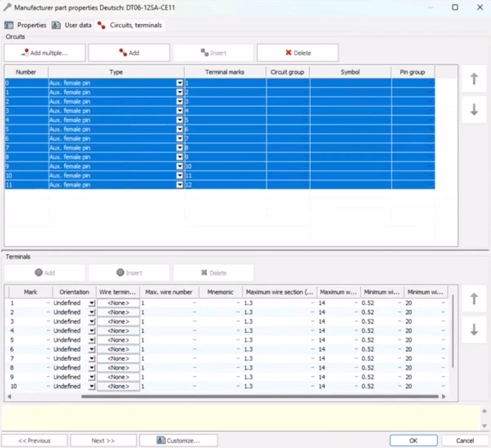The width and height of the screenshot is (491, 448).
Task: Open the Wire termination selector showing <None> for mark 3
Action: pyautogui.click(x=118, y=321)
